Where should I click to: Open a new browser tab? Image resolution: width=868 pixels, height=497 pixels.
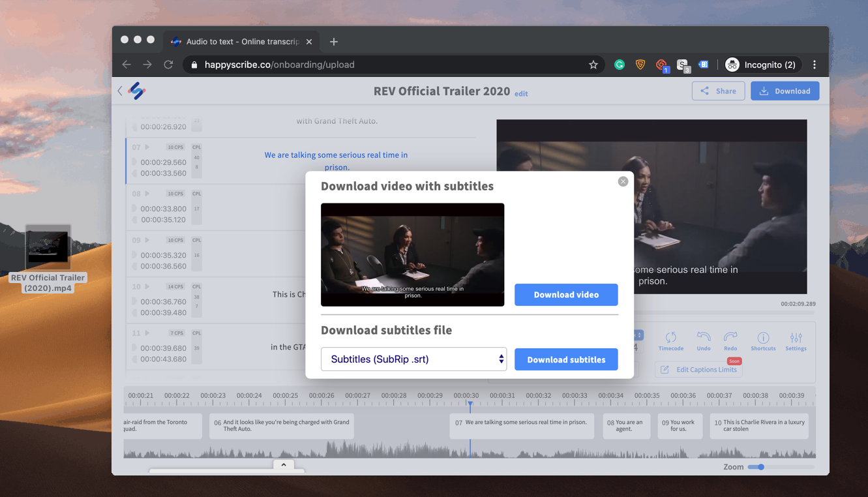334,42
